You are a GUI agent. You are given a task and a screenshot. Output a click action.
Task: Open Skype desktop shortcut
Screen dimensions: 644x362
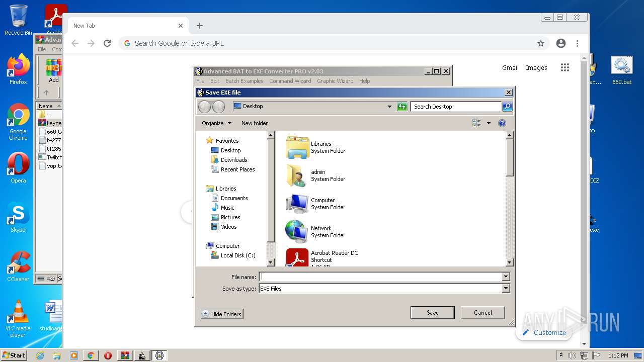pos(18,218)
